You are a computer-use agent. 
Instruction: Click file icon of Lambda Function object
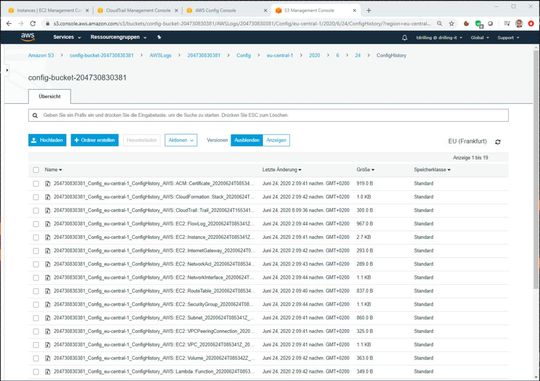pyautogui.click(x=48, y=372)
